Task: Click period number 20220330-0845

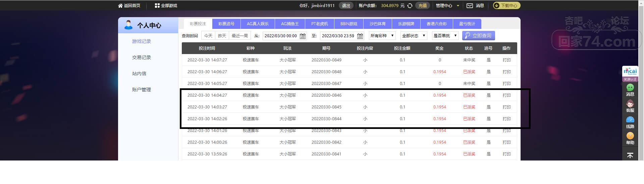Action: [x=326, y=107]
